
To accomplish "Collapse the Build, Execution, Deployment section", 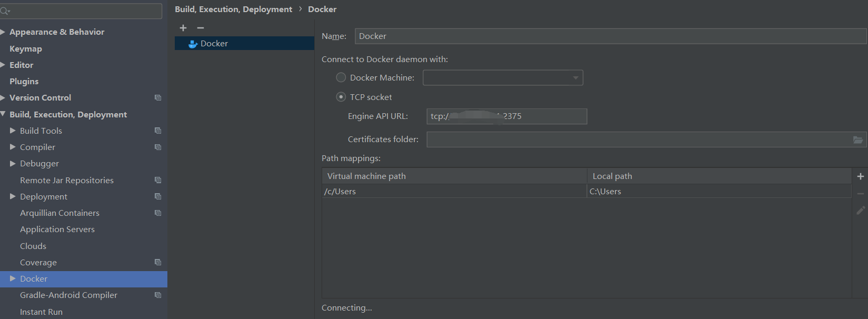I will point(3,114).
